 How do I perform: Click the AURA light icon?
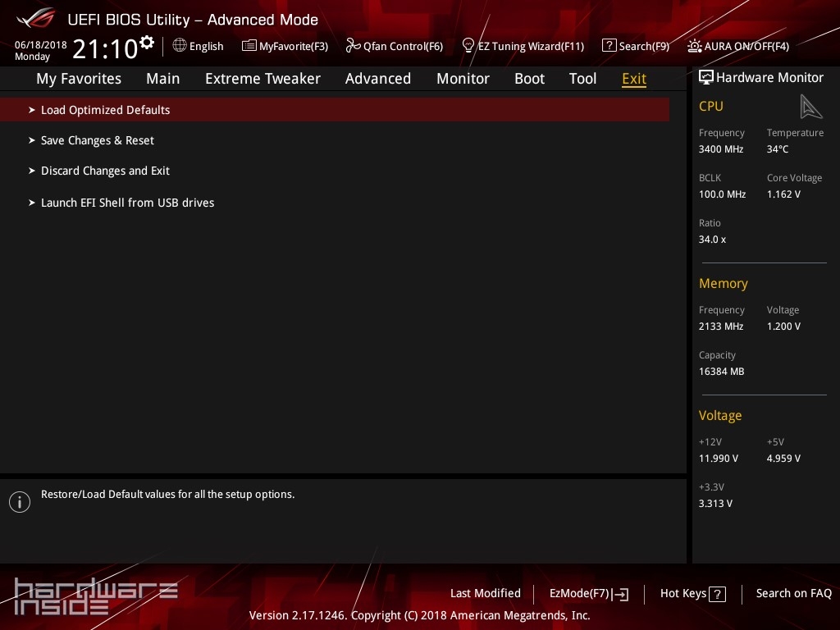tap(694, 46)
